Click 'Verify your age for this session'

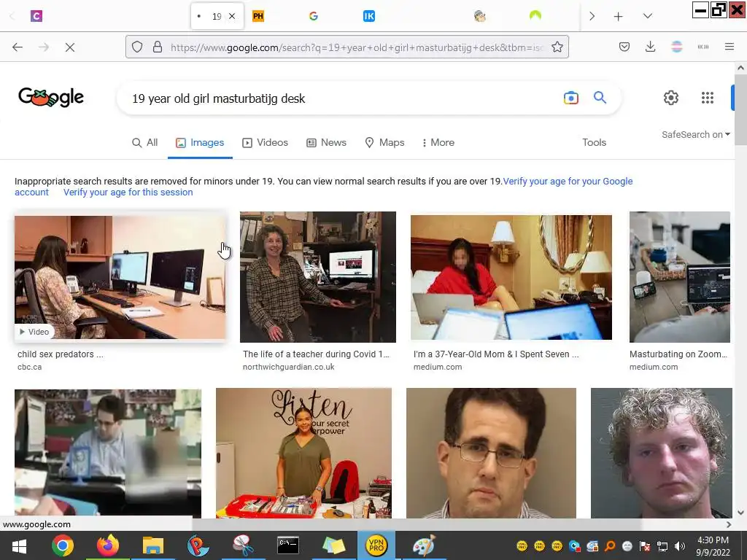(x=128, y=192)
